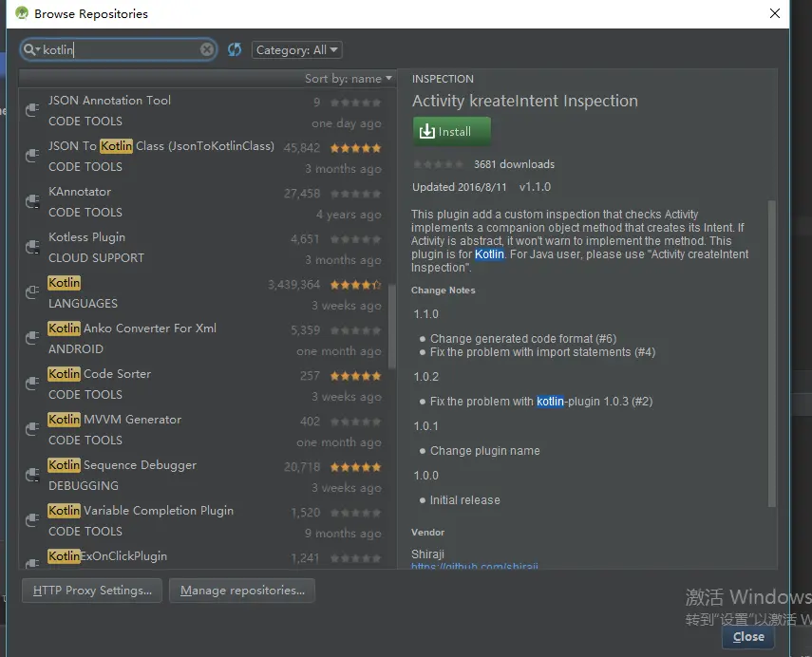Select the KAnnotator plugin
The height and width of the screenshot is (657, 812).
coord(204,202)
